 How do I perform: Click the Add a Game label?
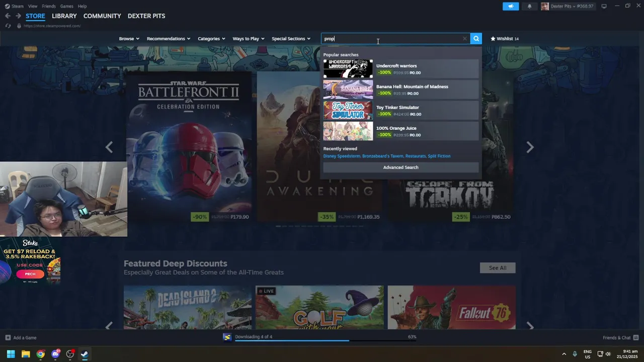point(25,337)
